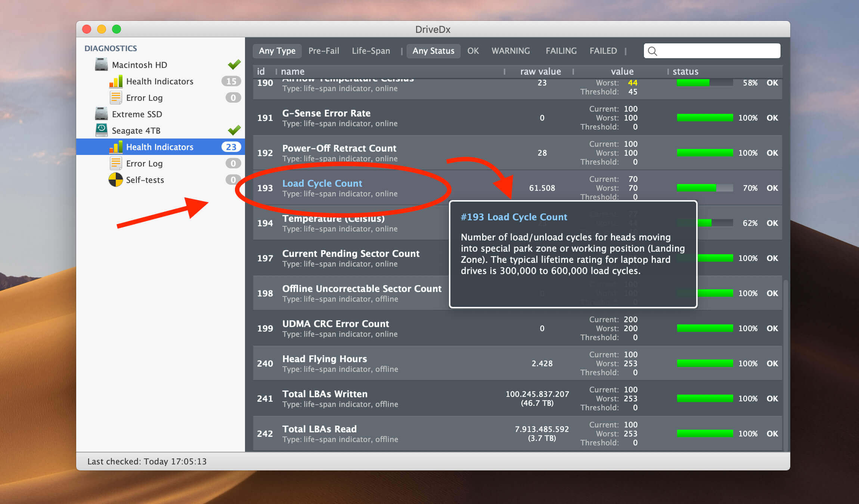Click the Seagate 4TB Time Machine drive icon
Screen dimensions: 859x504
click(x=101, y=130)
